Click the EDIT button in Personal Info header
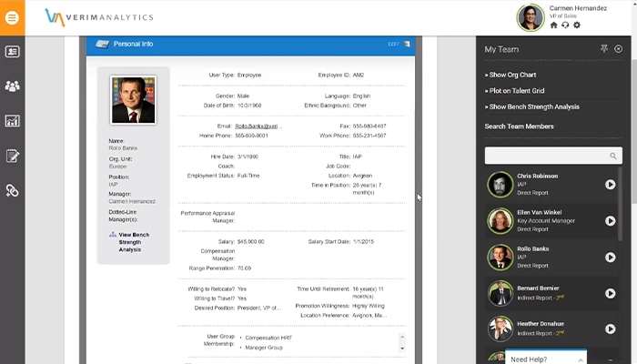This screenshot has width=637, height=364. 393,44
